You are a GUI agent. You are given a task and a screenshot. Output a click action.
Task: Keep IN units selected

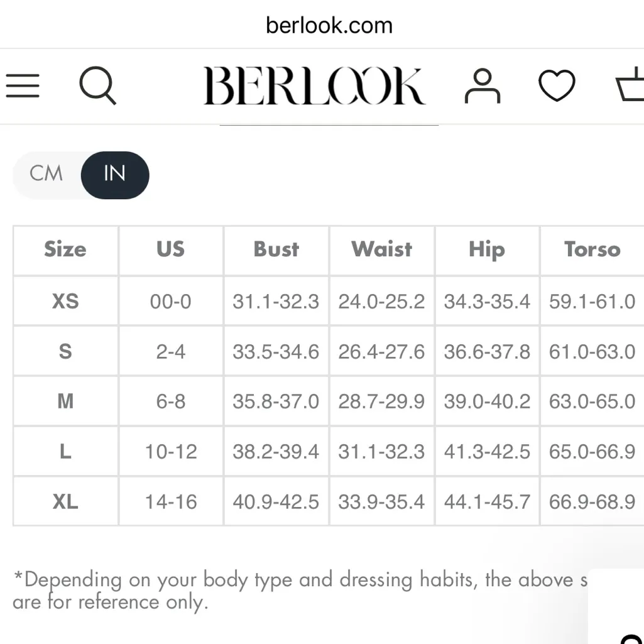tap(114, 175)
